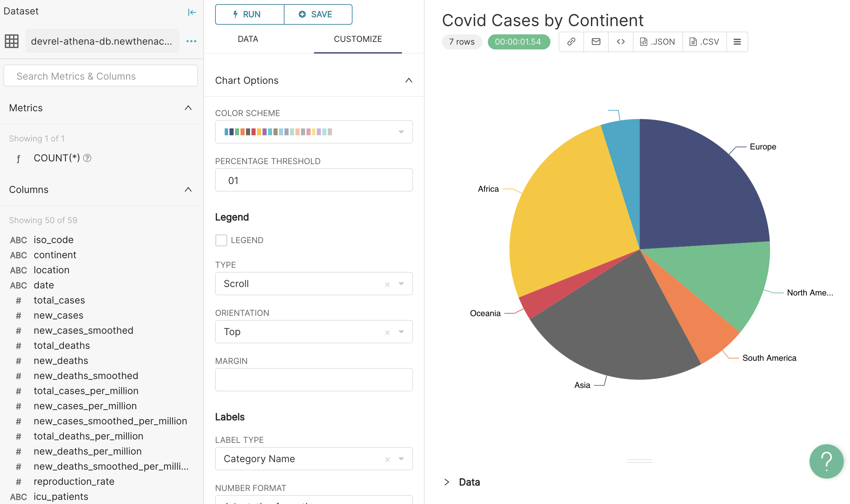Viewport: 850px width, 504px height.
Task: Open dataset options three-dot menu
Action: point(191,41)
